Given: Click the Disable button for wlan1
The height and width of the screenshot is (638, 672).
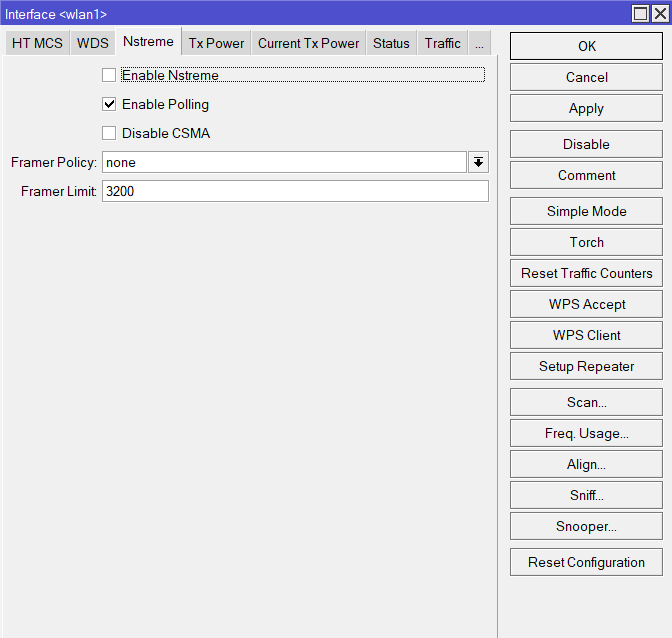Looking at the screenshot, I should click(x=586, y=144).
